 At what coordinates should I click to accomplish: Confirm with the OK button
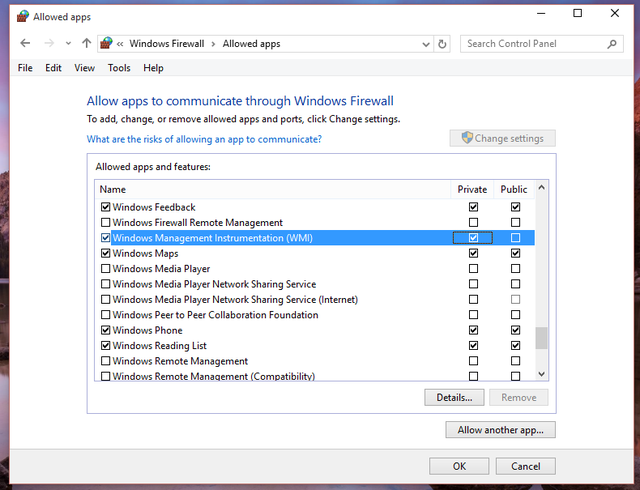(x=459, y=466)
